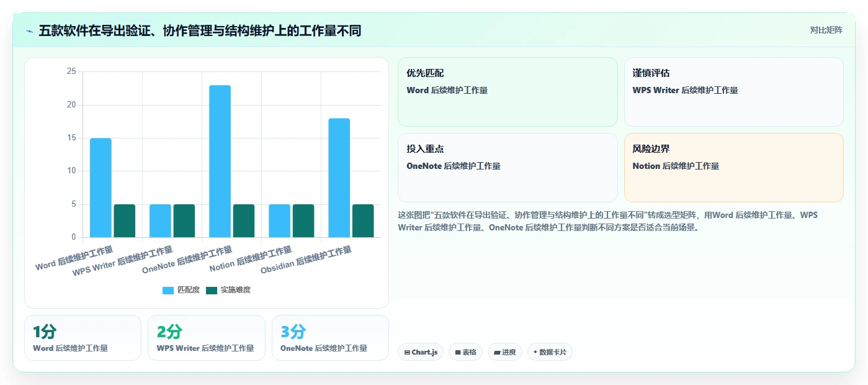Click the 匹配度 legend label

pyautogui.click(x=189, y=290)
